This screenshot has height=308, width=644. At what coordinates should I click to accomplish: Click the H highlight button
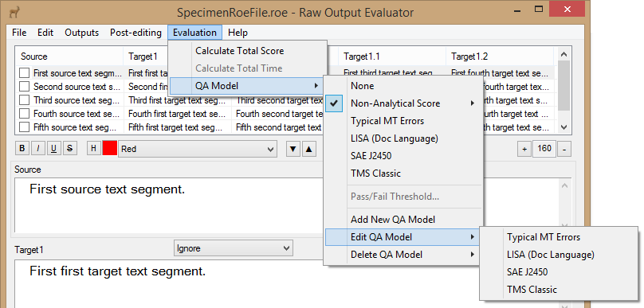pyautogui.click(x=93, y=149)
